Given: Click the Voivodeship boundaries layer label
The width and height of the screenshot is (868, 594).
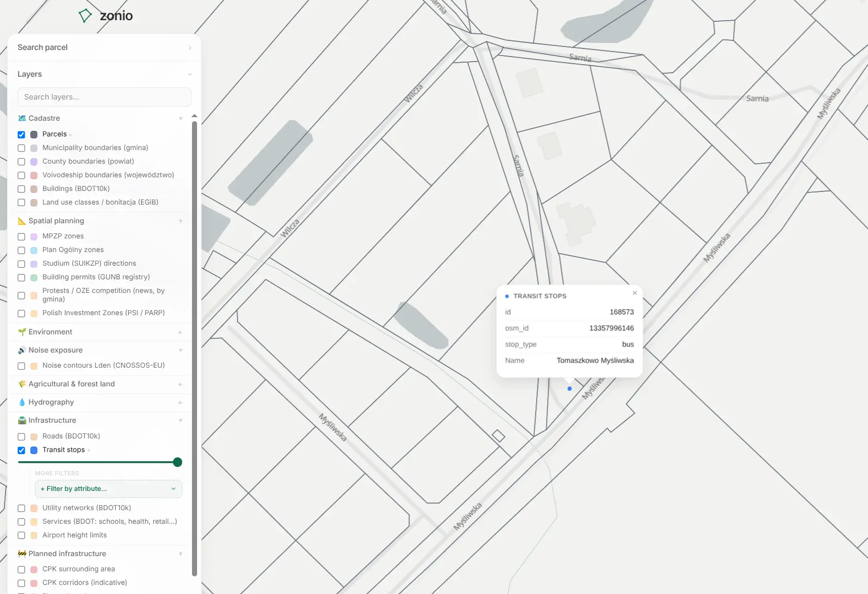Looking at the screenshot, I should (x=108, y=175).
